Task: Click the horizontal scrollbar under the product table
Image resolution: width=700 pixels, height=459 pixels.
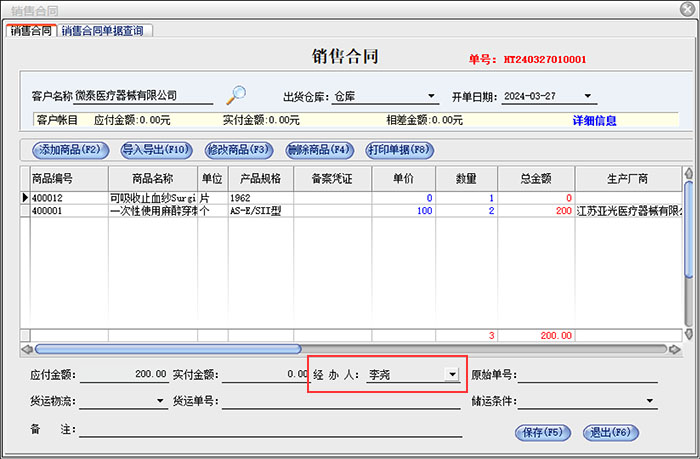Action: pyautogui.click(x=168, y=349)
